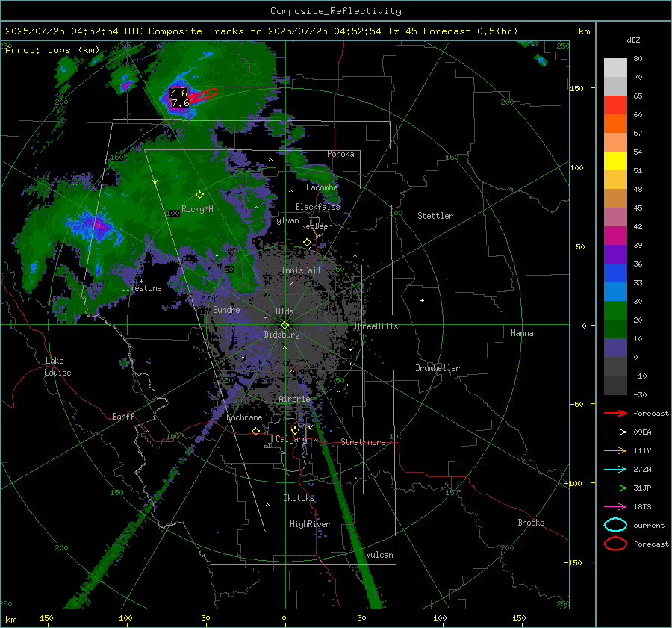672x628 pixels.
Task: Click the purple swatch in dBZ scale
Action: click(x=615, y=255)
